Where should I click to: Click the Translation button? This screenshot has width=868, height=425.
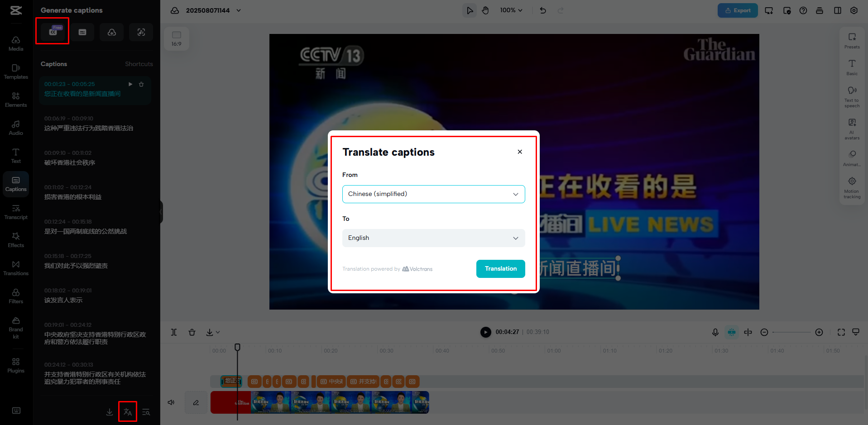click(500, 268)
